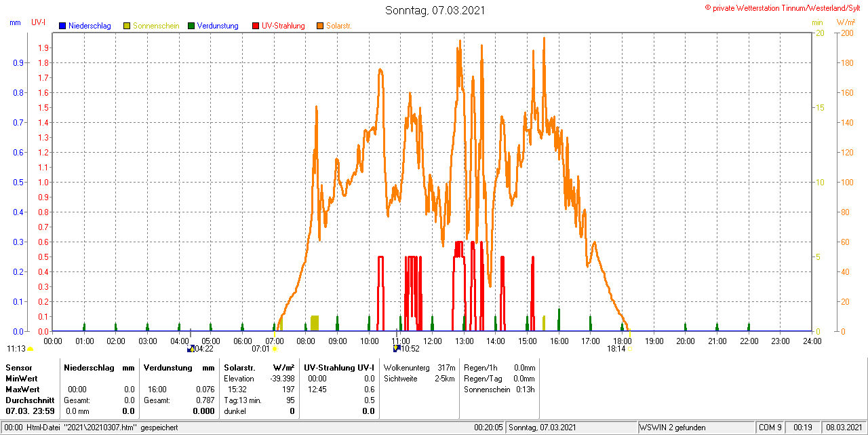Click the yellow half-sun icon beside 11:13
868x435 pixels.
(30, 349)
